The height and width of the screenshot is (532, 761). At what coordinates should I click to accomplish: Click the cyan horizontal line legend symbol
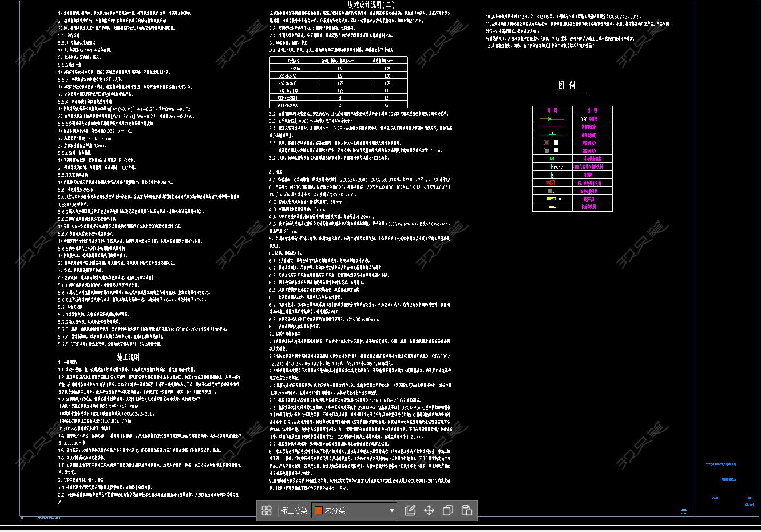[552, 135]
